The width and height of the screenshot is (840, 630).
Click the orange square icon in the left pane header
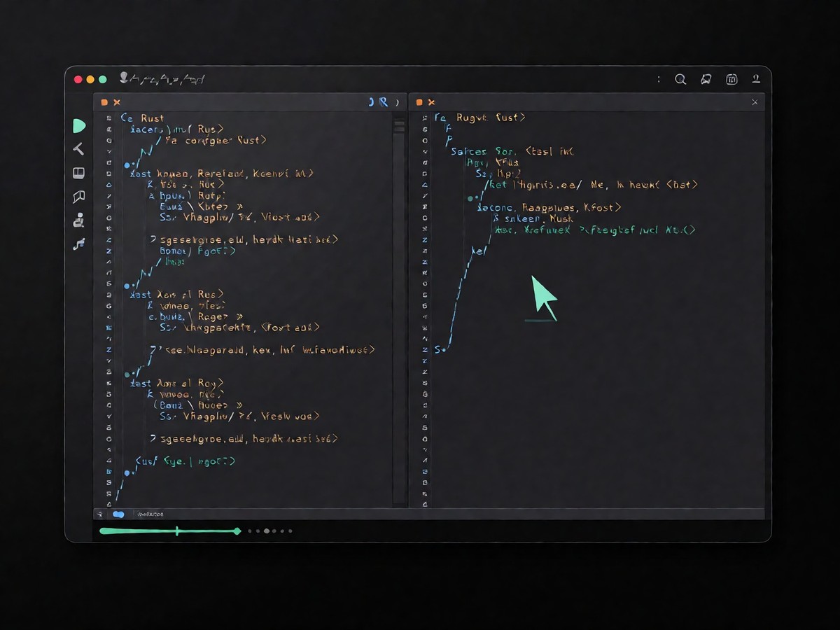coord(104,102)
